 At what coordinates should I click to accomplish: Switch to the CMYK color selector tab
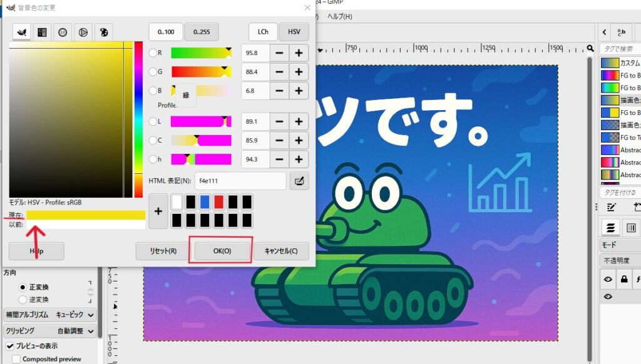(x=42, y=33)
